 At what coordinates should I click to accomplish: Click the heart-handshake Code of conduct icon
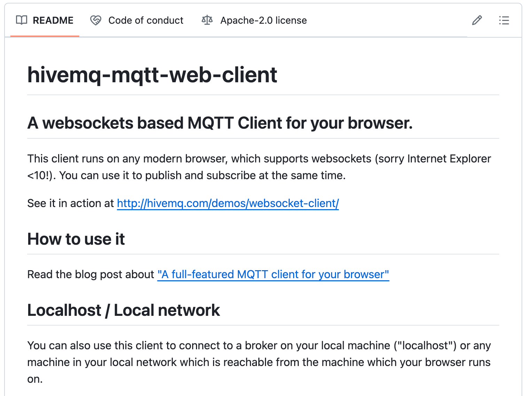pos(96,20)
